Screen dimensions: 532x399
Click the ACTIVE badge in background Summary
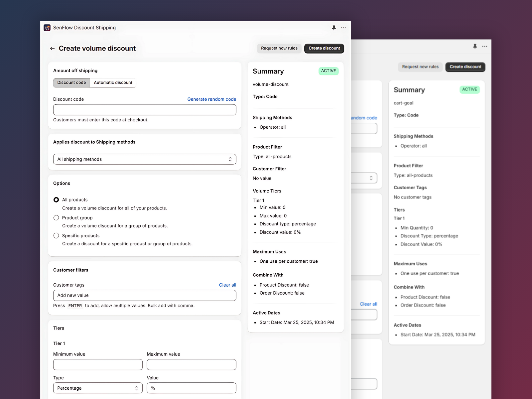pyautogui.click(x=469, y=89)
